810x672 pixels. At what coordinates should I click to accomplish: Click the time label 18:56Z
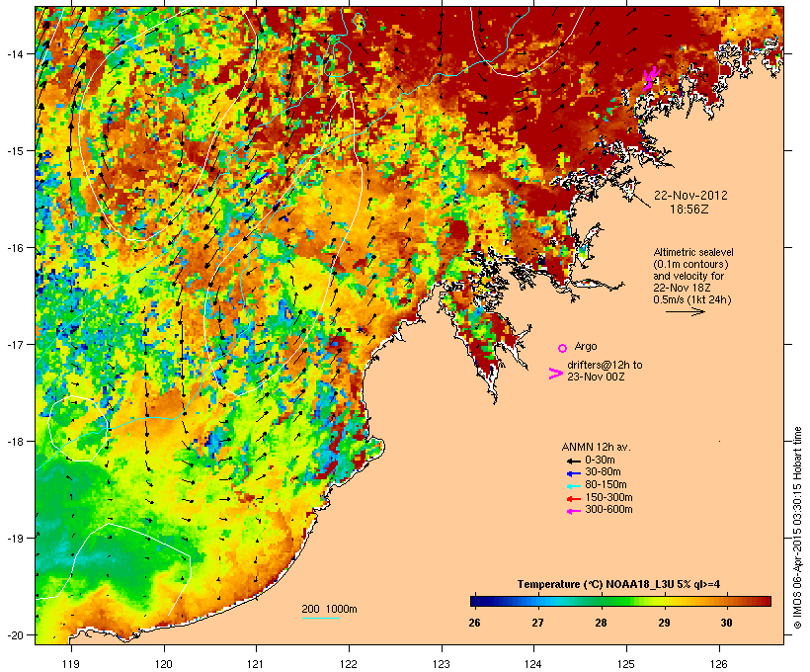(x=689, y=209)
